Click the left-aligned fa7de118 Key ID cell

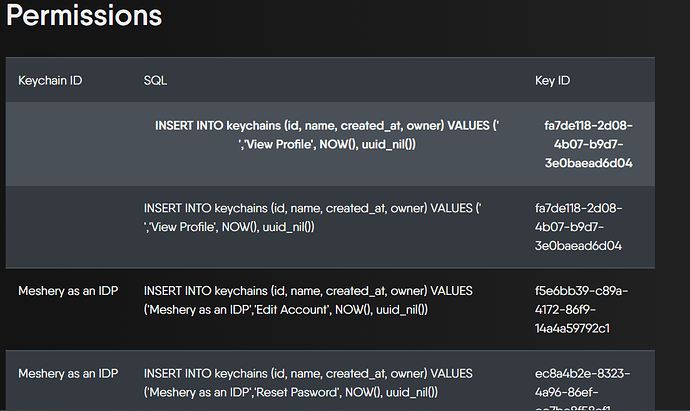pyautogui.click(x=578, y=227)
